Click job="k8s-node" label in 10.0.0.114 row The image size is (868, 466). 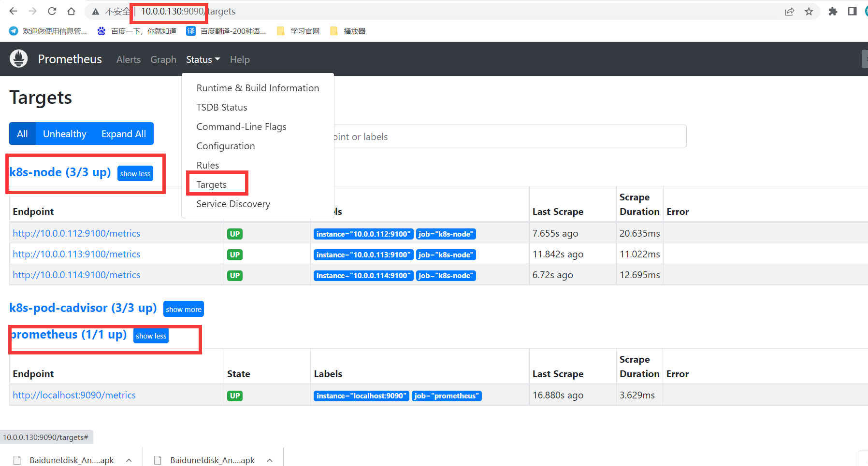pos(446,275)
